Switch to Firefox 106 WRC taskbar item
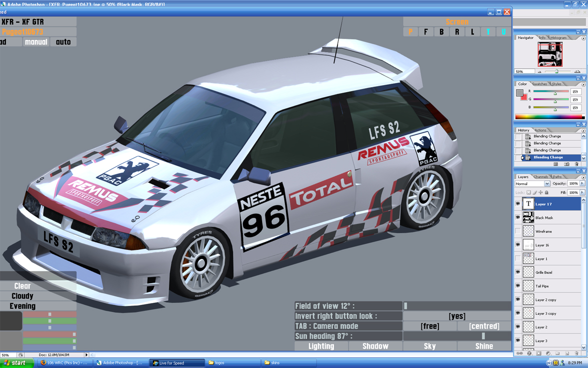Screen dimensions: 588x368 (65, 362)
